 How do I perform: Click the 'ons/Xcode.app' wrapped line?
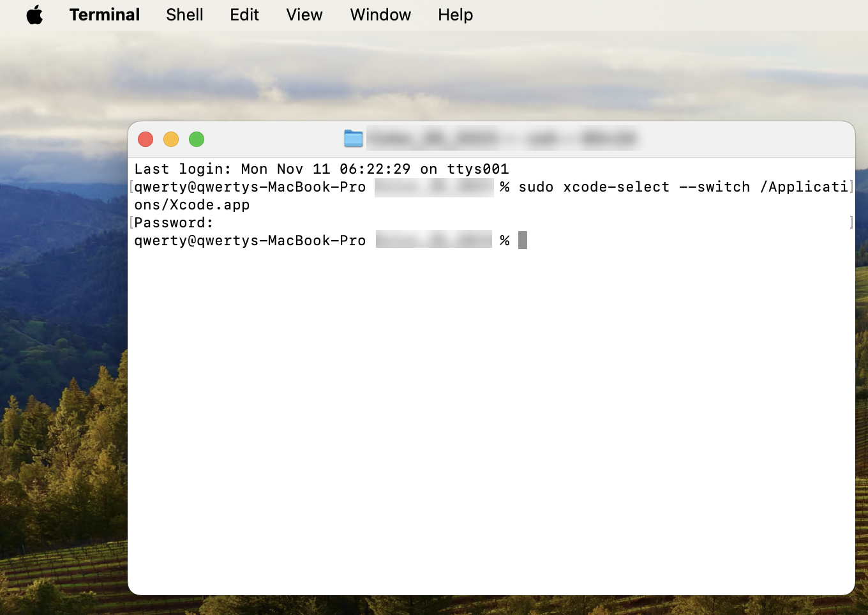tap(192, 205)
